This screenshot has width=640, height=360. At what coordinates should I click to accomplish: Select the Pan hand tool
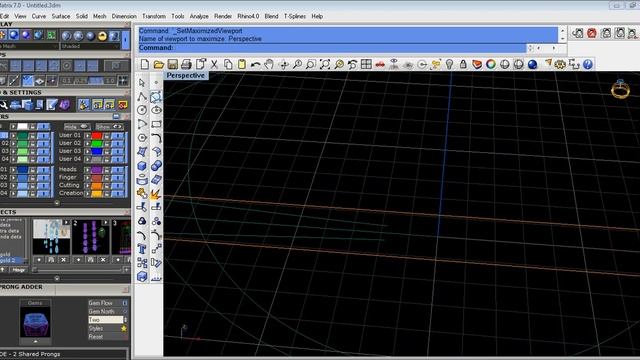(x=269, y=64)
